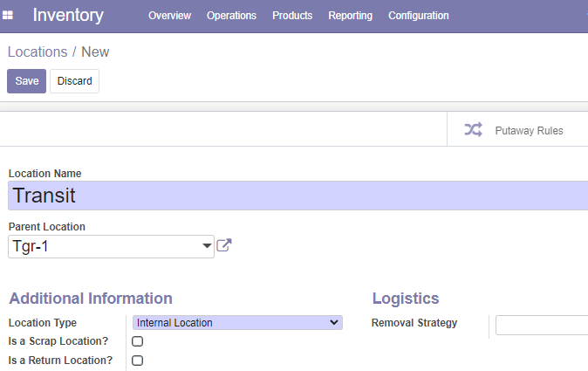Click the Parent Location text Tgr-1

[x=31, y=246]
